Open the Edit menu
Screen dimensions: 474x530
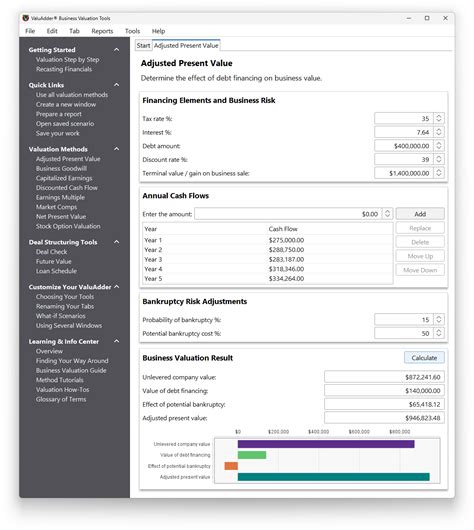pyautogui.click(x=52, y=31)
